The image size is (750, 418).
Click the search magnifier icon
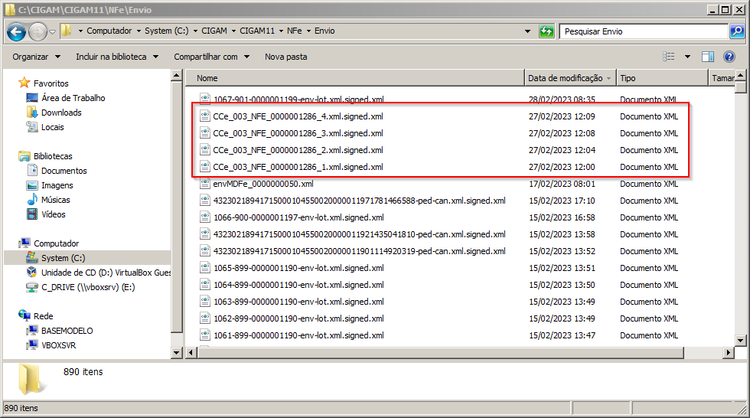(737, 32)
